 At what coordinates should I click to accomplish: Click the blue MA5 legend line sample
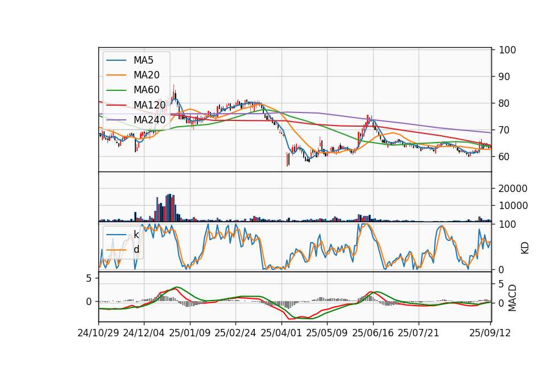(116, 60)
